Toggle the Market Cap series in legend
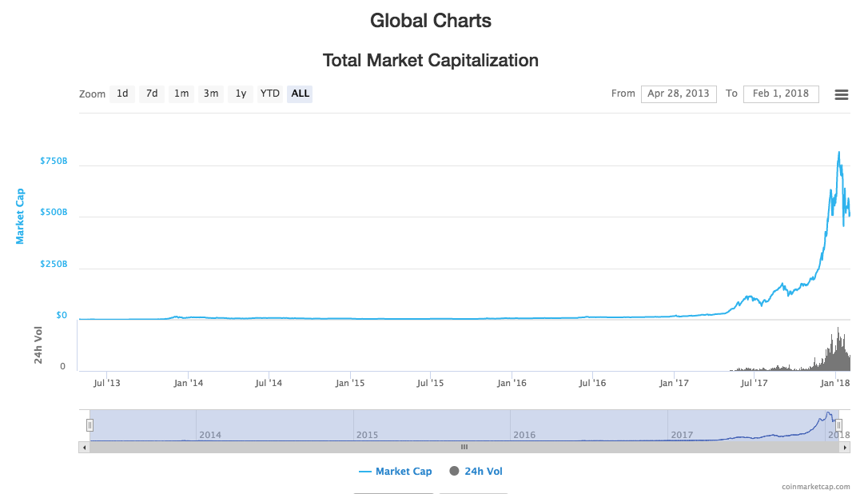The height and width of the screenshot is (494, 868). pyautogui.click(x=404, y=472)
